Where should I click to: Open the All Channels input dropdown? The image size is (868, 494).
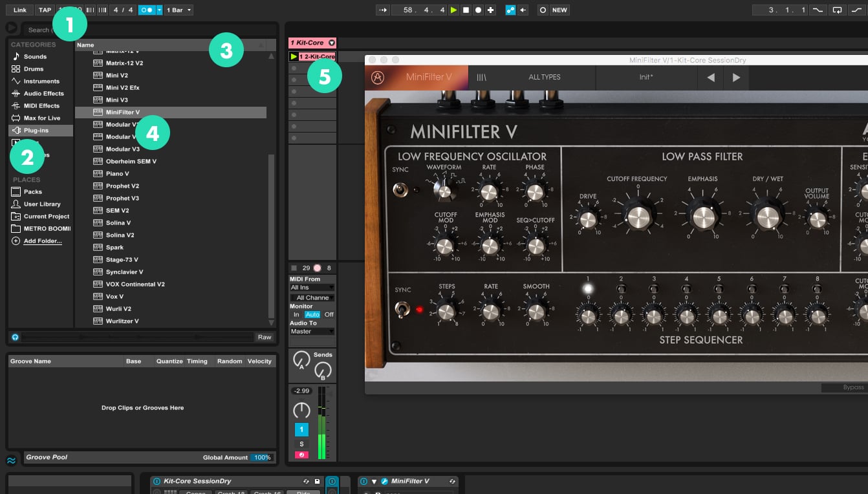pyautogui.click(x=312, y=297)
